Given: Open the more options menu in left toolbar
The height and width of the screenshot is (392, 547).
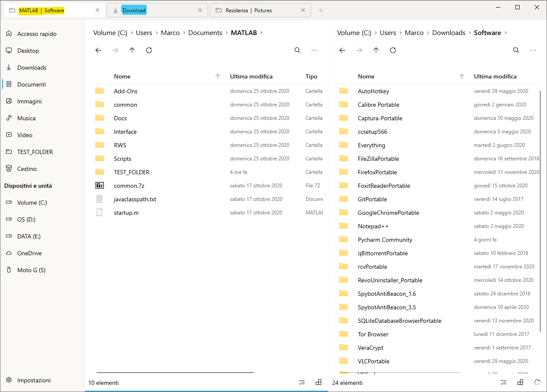Looking at the screenshot, I should (314, 50).
